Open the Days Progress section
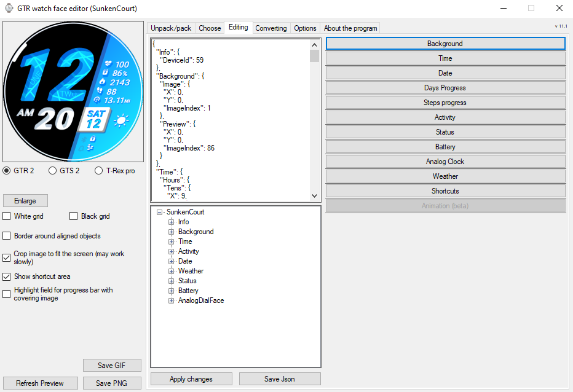 (x=446, y=88)
